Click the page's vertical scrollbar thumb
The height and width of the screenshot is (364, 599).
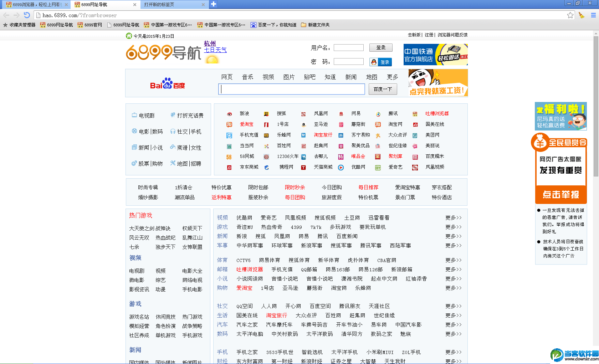[596, 106]
